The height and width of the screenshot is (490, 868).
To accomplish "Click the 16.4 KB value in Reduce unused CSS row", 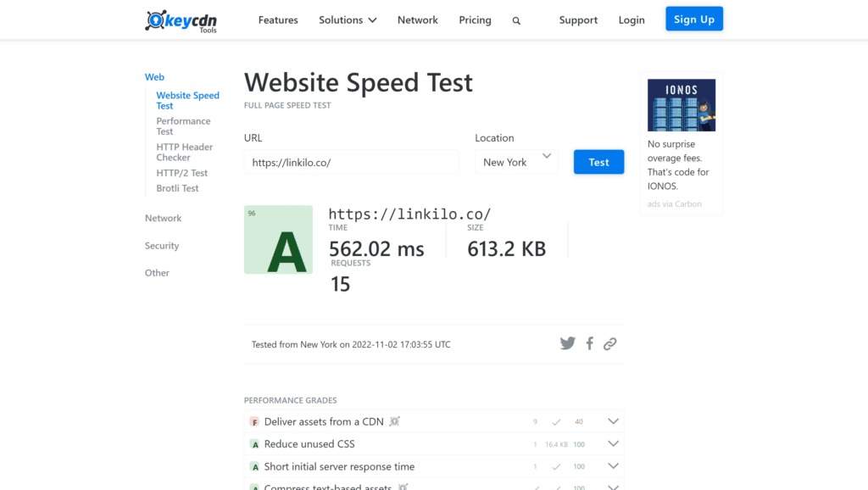I will (556, 444).
